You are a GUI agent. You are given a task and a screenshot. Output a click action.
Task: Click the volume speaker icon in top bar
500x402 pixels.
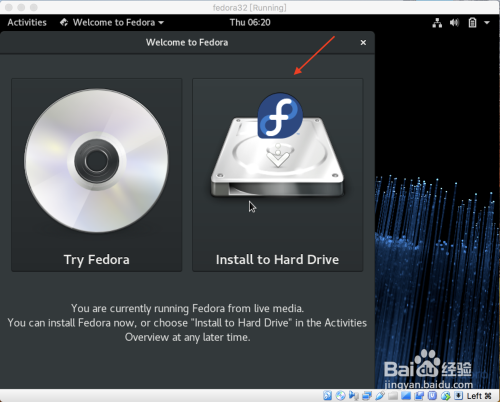click(454, 23)
